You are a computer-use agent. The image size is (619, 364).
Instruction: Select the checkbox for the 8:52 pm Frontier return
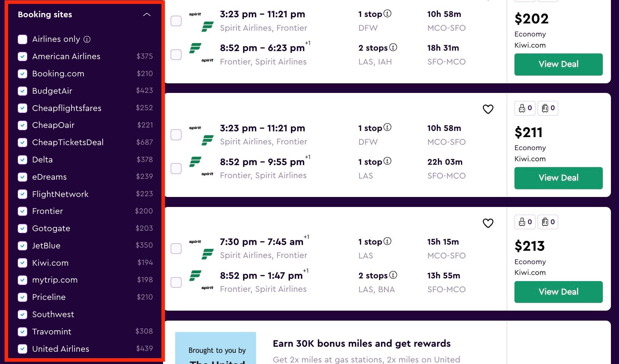coord(176,55)
